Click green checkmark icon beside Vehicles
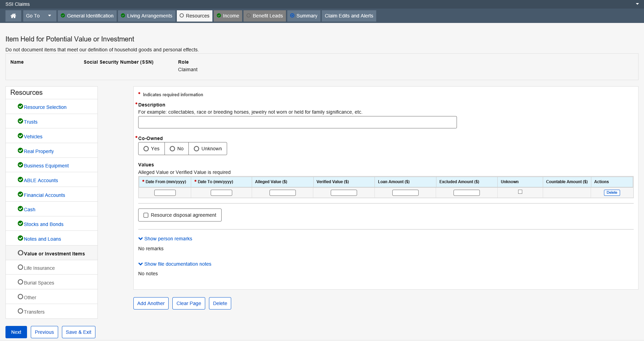Image resolution: width=644 pixels, height=341 pixels. (20, 136)
